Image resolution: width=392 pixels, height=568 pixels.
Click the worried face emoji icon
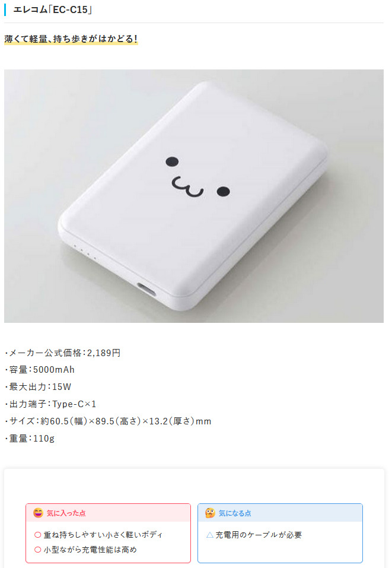[x=210, y=513]
